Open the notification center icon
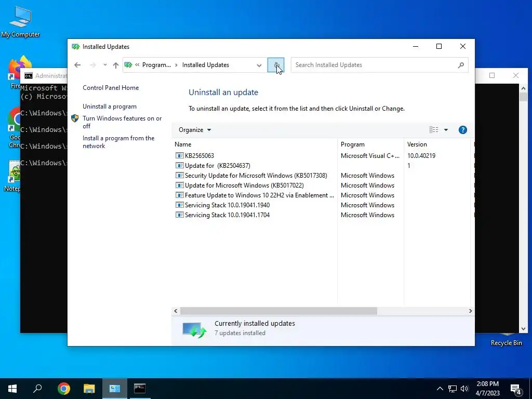Viewport: 532px width, 399px height. click(516, 389)
